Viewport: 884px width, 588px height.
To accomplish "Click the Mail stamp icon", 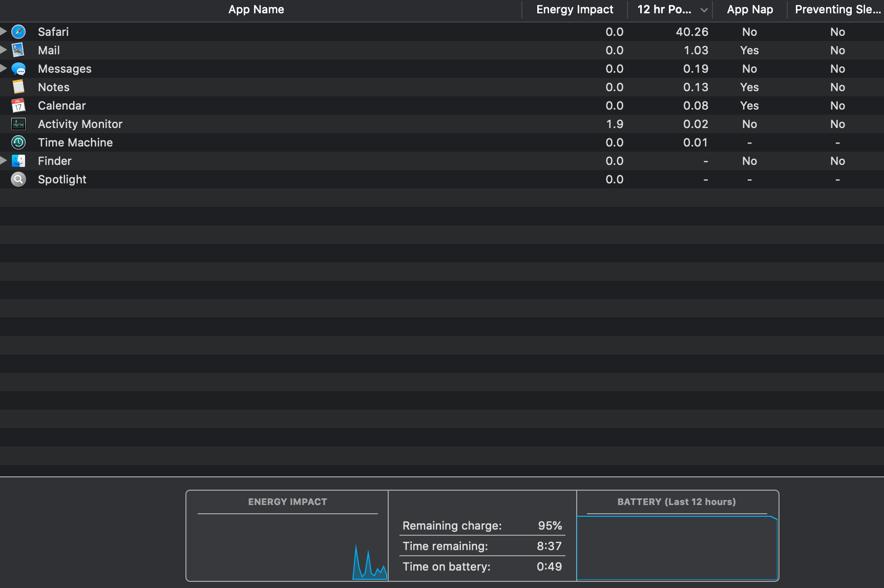I will [x=18, y=50].
